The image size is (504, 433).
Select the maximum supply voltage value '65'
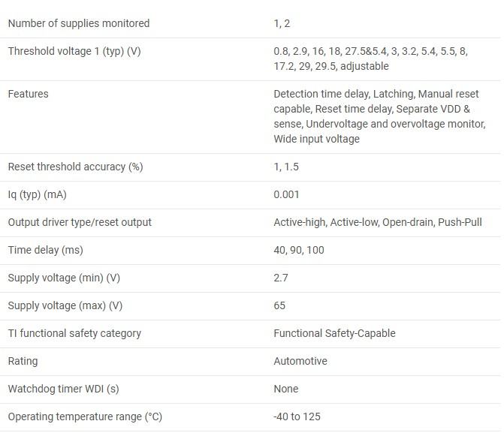(279, 305)
